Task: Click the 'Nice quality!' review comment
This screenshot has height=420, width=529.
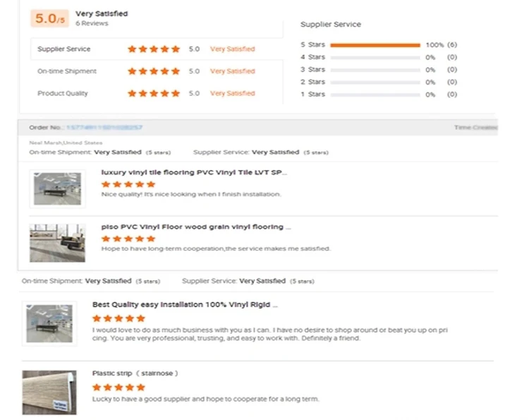Action: pyautogui.click(x=191, y=194)
